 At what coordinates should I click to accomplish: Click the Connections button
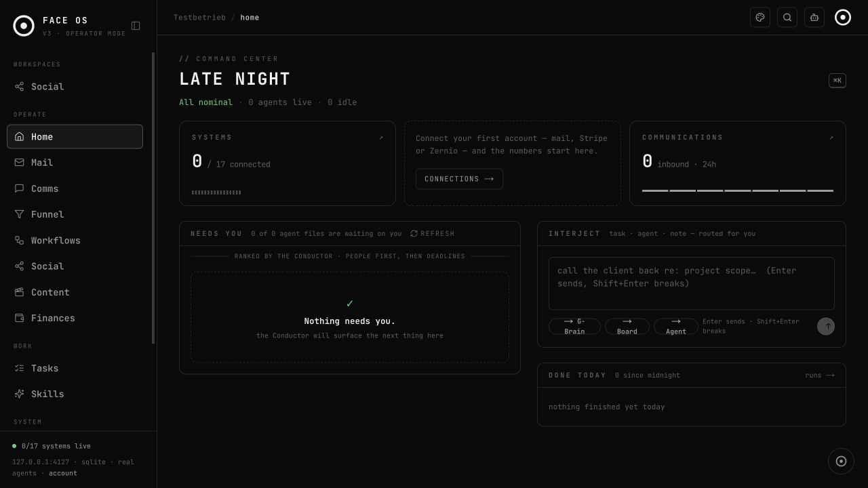pyautogui.click(x=459, y=179)
